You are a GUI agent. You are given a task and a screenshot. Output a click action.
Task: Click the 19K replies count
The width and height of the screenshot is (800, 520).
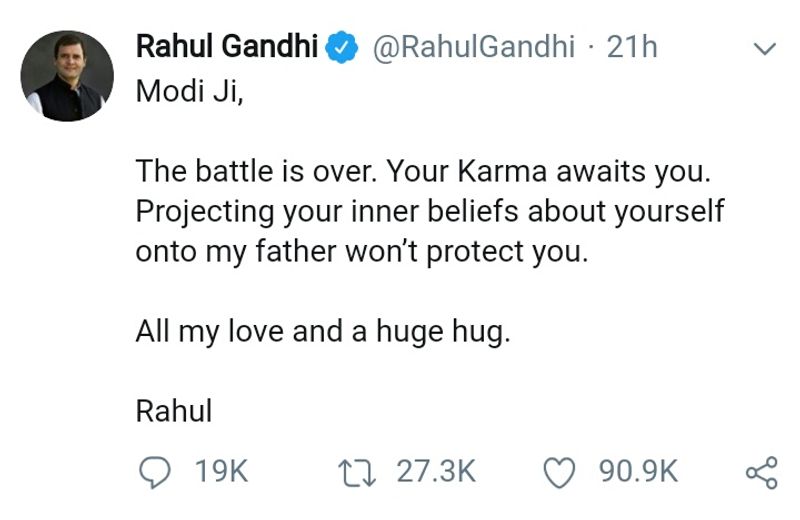click(221, 471)
